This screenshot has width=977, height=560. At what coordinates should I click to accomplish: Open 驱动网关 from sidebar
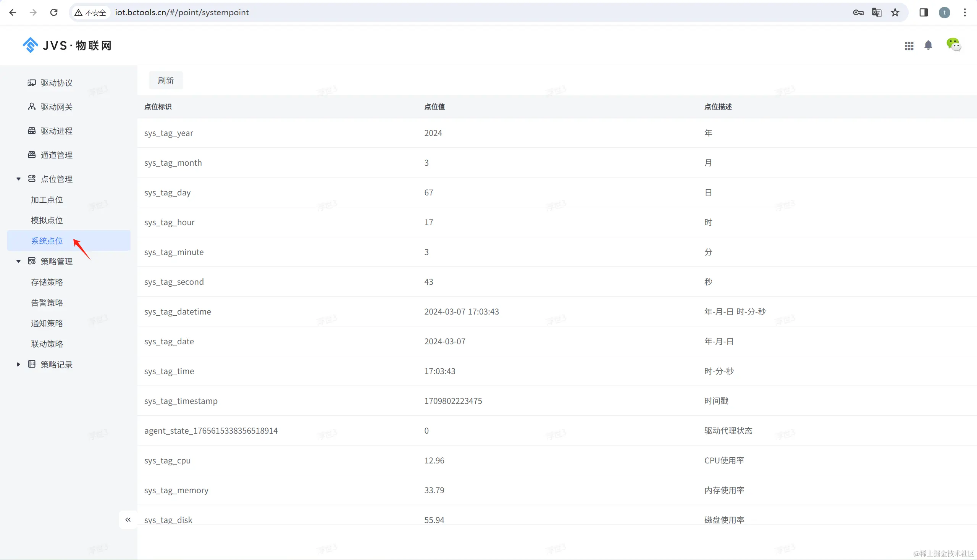pyautogui.click(x=57, y=107)
